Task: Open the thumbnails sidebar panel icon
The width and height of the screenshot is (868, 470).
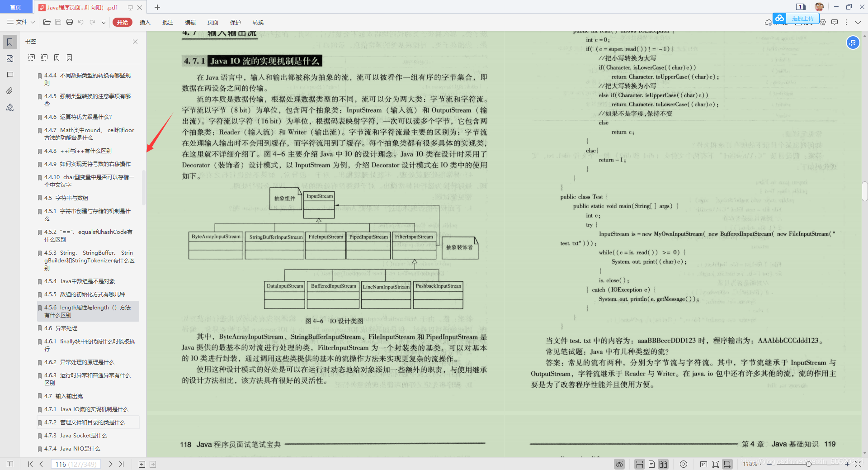Action: coord(10,58)
